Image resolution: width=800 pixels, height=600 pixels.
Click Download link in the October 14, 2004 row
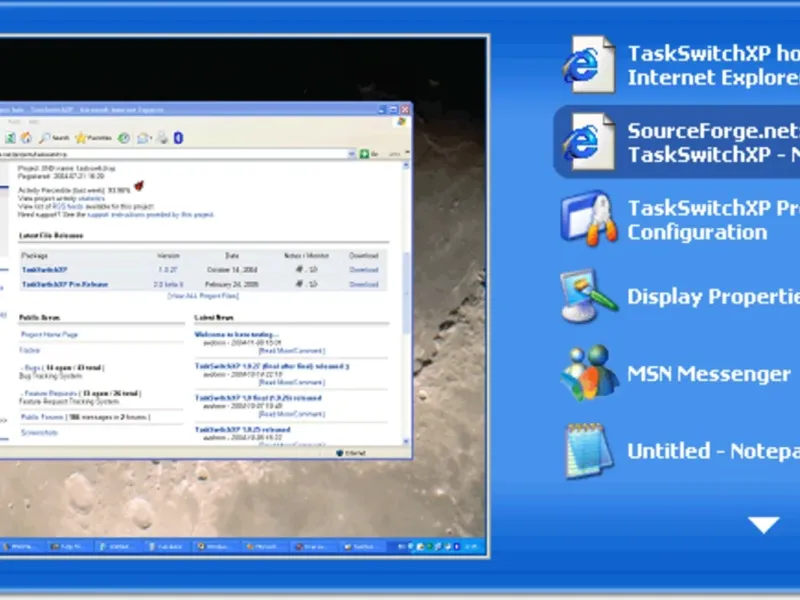pyautogui.click(x=364, y=270)
